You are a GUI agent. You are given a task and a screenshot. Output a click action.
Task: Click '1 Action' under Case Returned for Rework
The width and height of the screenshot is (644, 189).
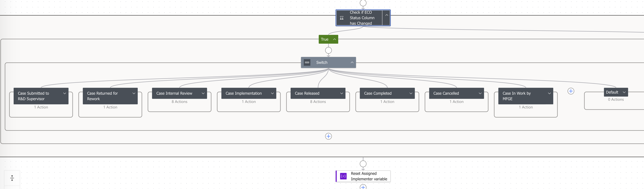[x=110, y=107]
